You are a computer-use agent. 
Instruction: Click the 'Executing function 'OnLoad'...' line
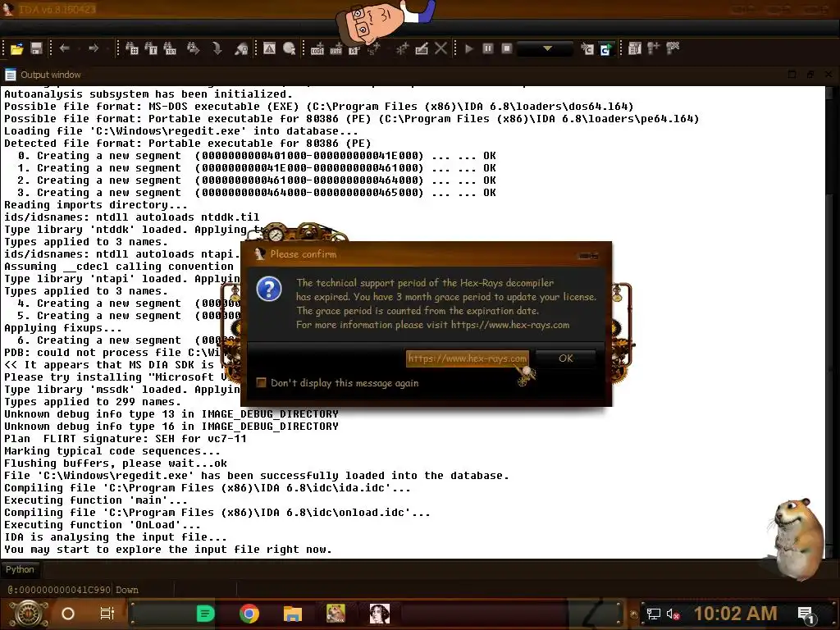[x=103, y=525]
